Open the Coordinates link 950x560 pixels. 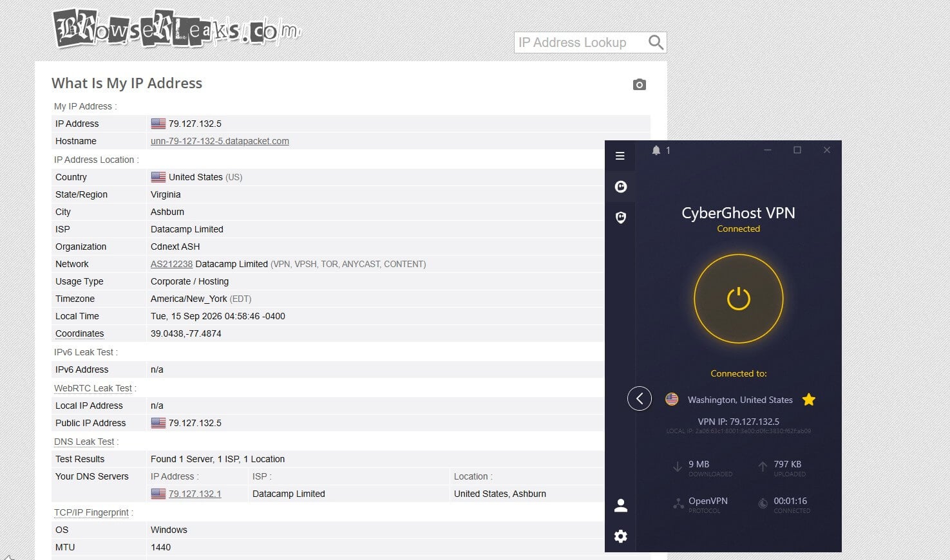[79, 333]
